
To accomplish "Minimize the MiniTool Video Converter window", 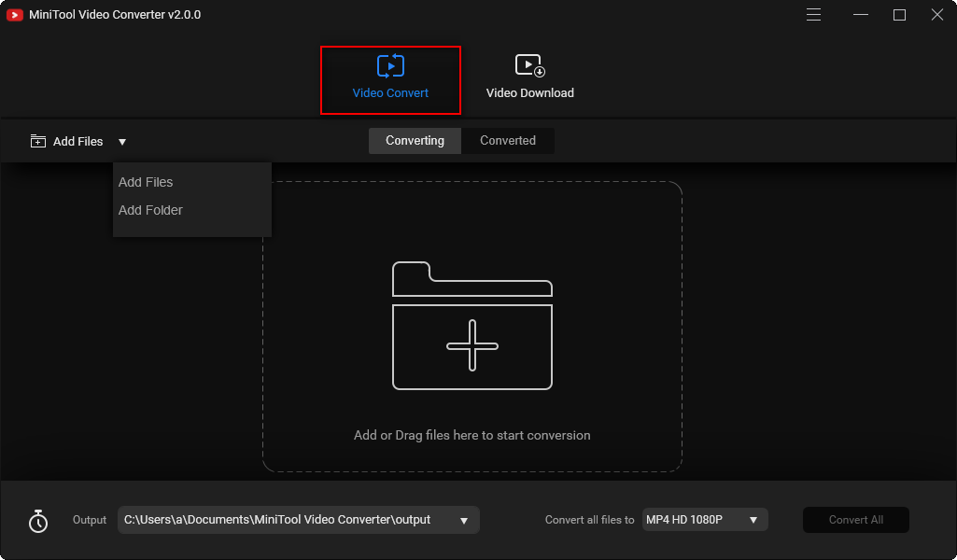I will [x=861, y=15].
